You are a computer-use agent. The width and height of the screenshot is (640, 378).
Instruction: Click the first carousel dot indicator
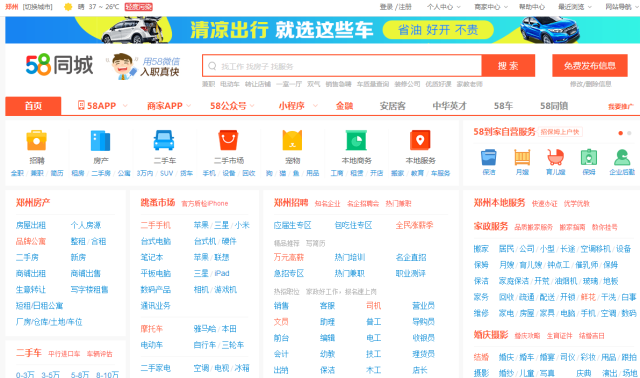click(620, 133)
